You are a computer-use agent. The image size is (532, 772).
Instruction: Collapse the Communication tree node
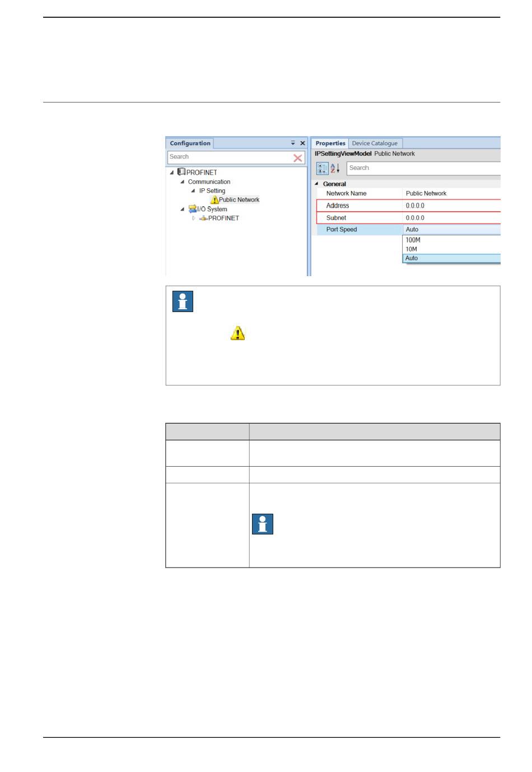[x=183, y=182]
